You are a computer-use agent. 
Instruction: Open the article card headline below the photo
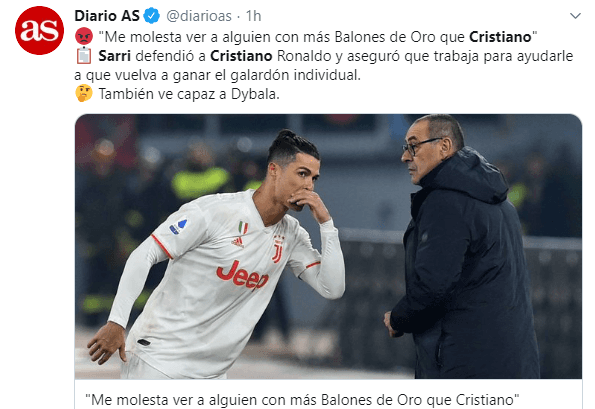pyautogui.click(x=302, y=400)
